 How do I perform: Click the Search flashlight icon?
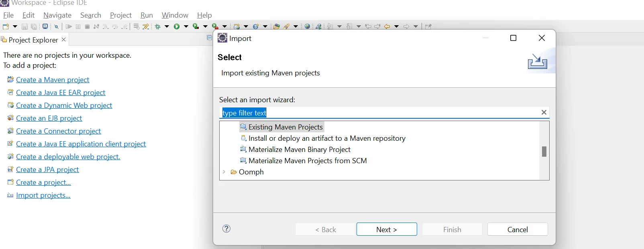(x=286, y=26)
